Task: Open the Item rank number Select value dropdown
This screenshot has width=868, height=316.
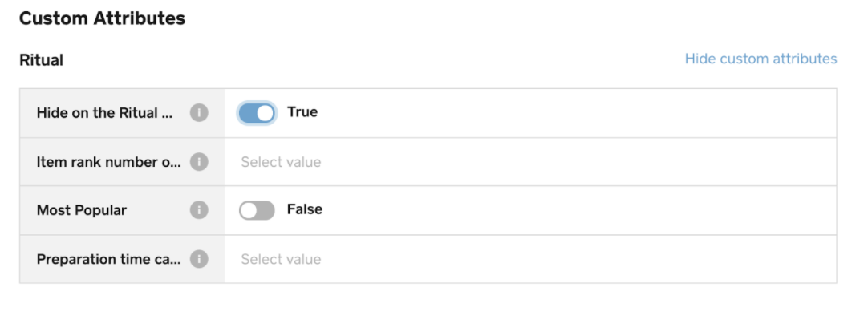Action: (530, 162)
